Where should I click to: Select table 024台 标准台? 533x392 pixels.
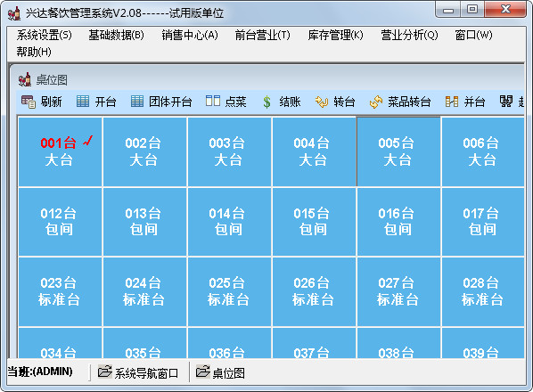click(144, 291)
